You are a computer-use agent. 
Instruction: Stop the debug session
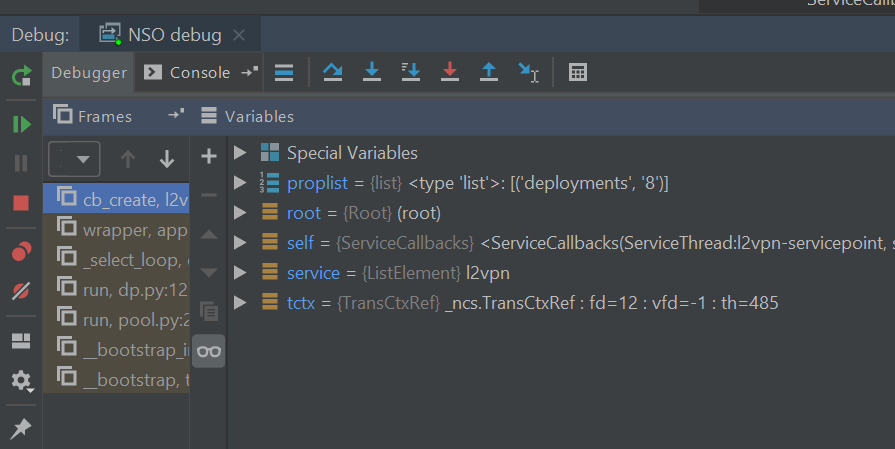click(x=21, y=203)
